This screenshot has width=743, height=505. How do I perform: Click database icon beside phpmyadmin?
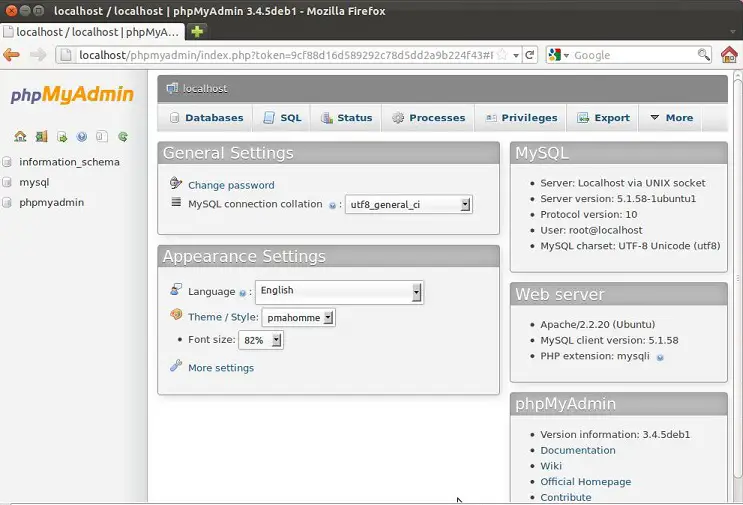[7, 203]
